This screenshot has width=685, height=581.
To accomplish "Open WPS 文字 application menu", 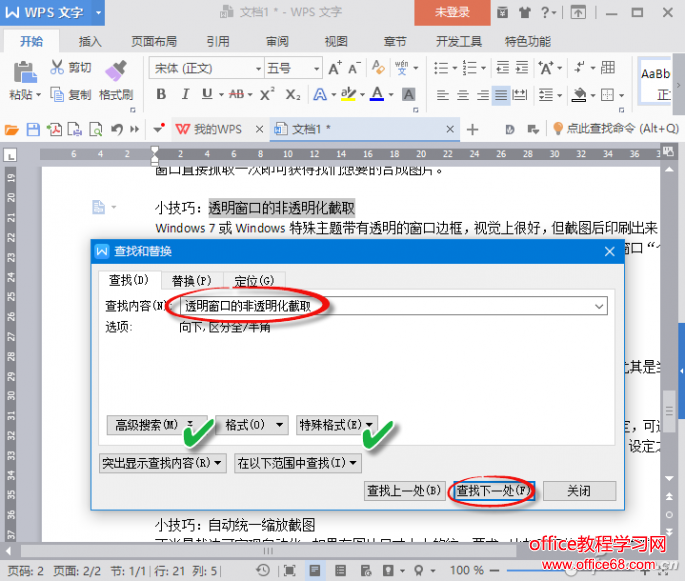I will point(52,12).
